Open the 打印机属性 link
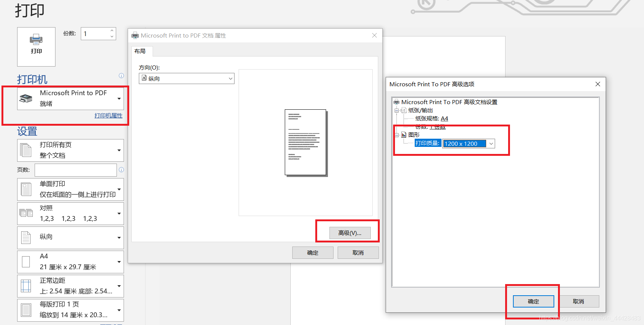The height and width of the screenshot is (325, 644). click(108, 116)
